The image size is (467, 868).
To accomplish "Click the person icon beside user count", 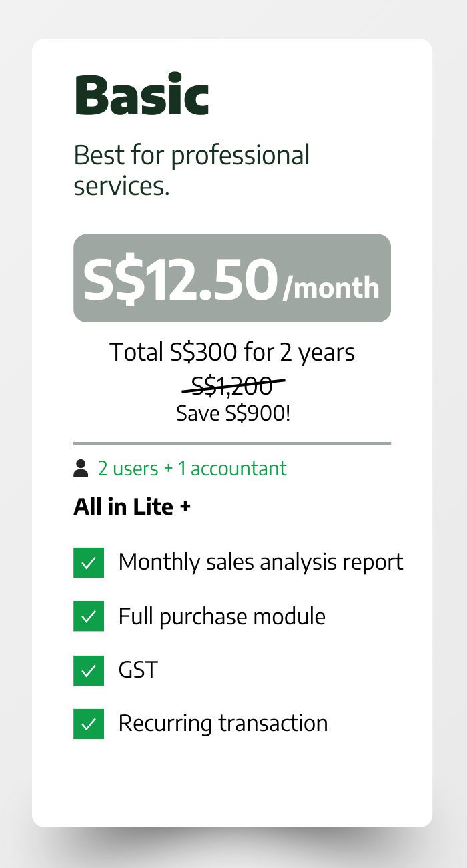I will click(x=81, y=469).
